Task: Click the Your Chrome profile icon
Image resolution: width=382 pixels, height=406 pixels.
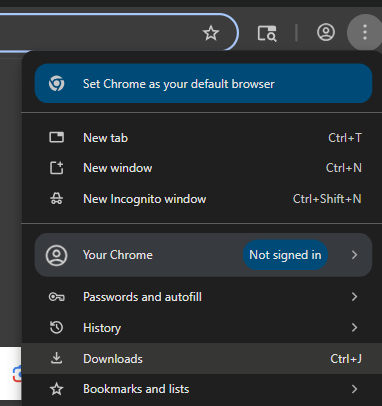Action: tap(56, 255)
